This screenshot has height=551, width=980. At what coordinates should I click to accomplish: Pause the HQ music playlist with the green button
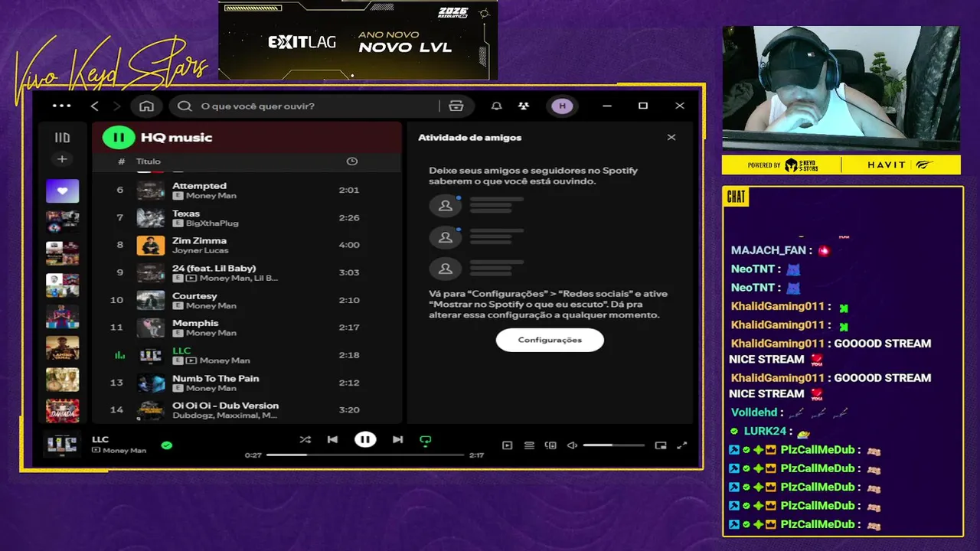(x=119, y=138)
